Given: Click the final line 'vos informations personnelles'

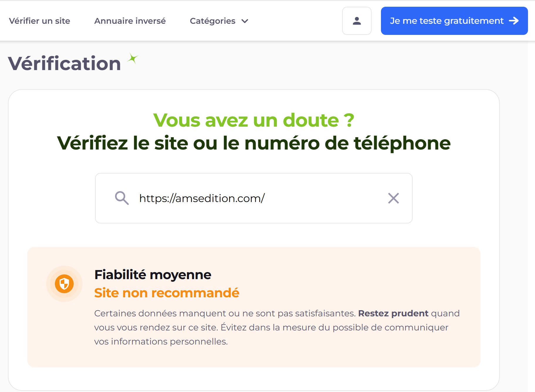Looking at the screenshot, I should coord(161,342).
